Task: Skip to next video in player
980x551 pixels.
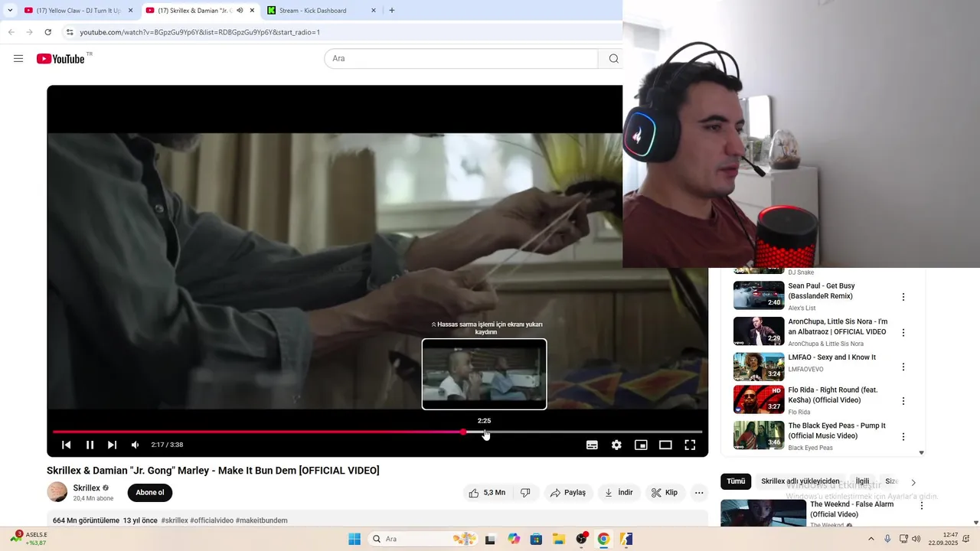Action: 113,445
